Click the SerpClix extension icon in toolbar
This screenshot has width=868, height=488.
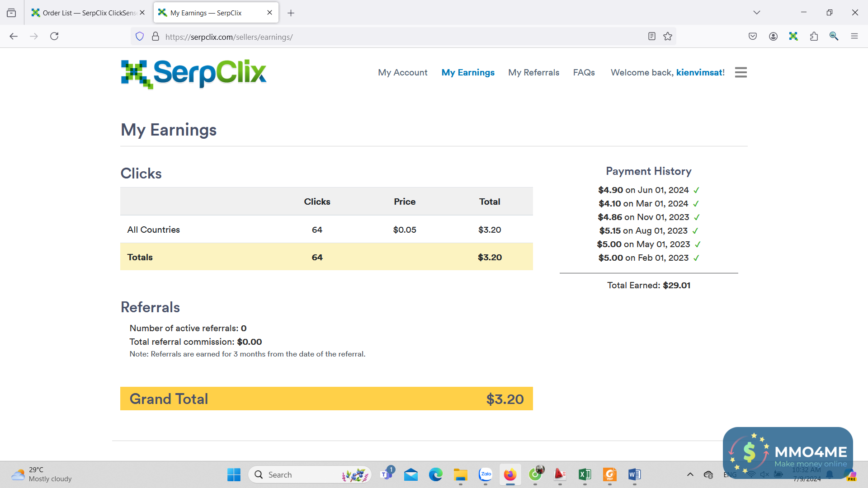pyautogui.click(x=793, y=37)
